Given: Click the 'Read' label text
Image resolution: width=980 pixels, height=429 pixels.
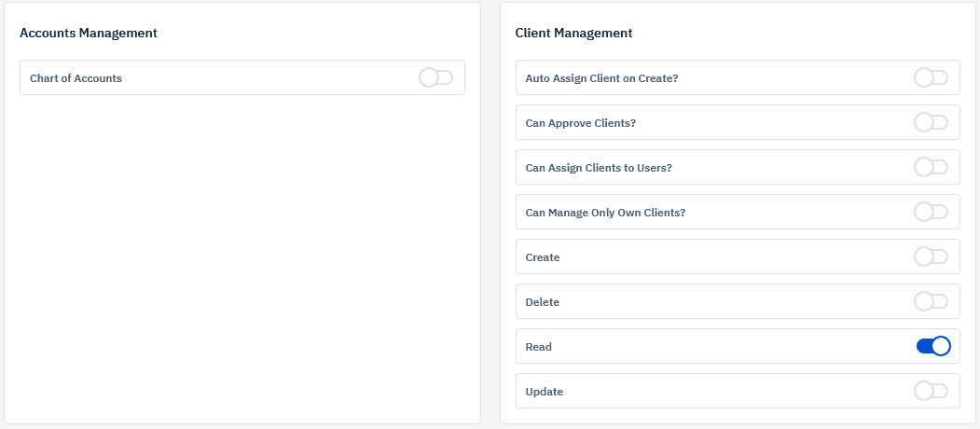Looking at the screenshot, I should pos(539,346).
